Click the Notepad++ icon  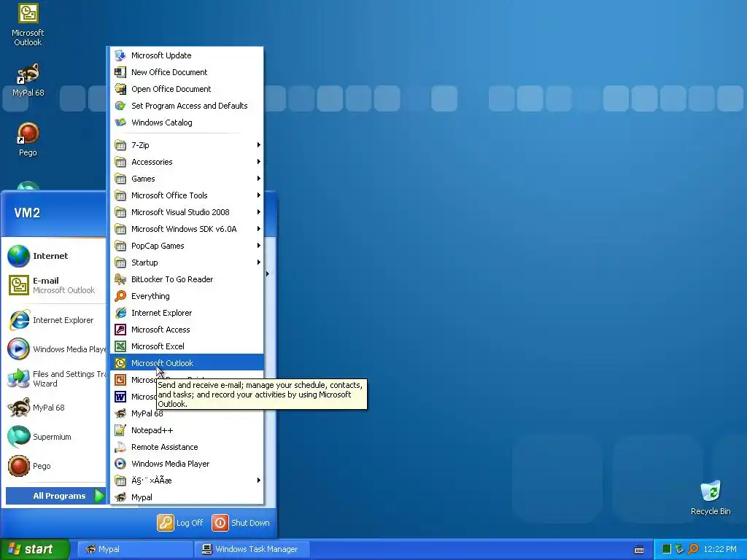pyautogui.click(x=120, y=430)
